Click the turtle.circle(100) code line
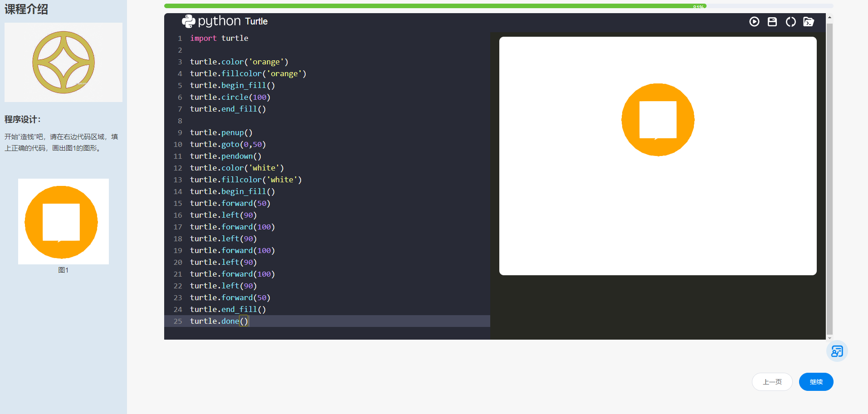The image size is (868, 414). (x=230, y=97)
